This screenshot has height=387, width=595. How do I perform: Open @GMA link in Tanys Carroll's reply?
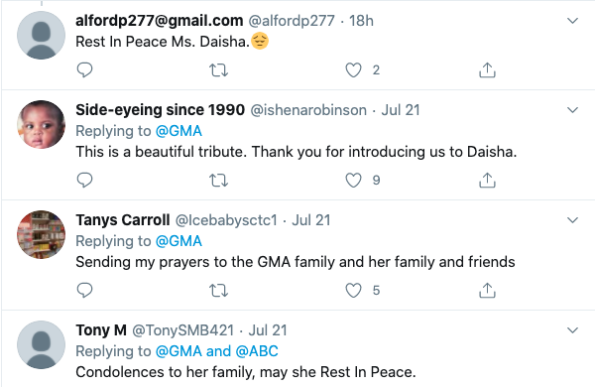(179, 241)
